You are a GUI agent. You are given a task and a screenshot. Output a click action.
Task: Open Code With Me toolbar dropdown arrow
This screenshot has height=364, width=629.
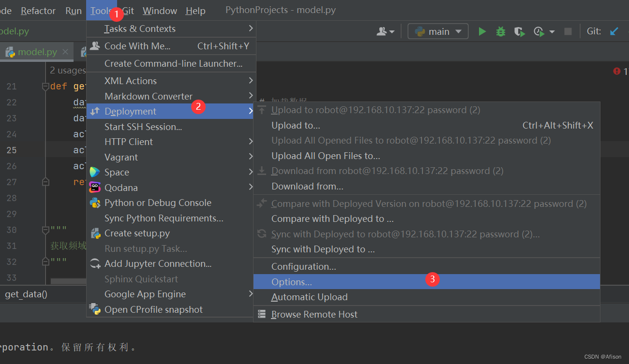pyautogui.click(x=392, y=32)
